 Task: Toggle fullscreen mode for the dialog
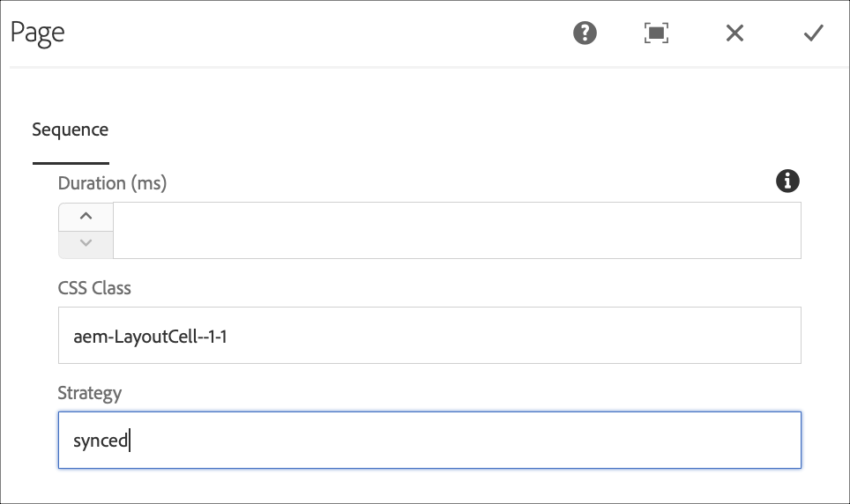click(656, 33)
